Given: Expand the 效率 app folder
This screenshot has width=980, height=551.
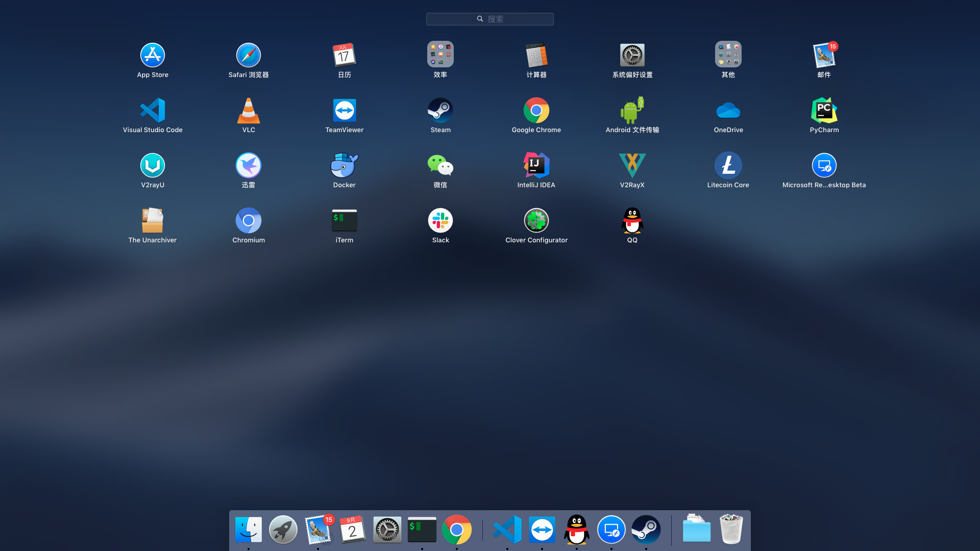Looking at the screenshot, I should 440,55.
